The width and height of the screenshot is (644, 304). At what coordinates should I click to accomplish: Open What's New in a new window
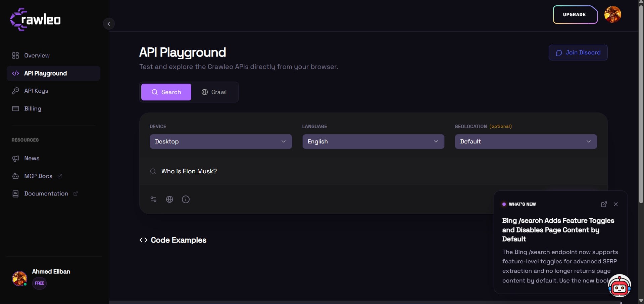pyautogui.click(x=604, y=204)
